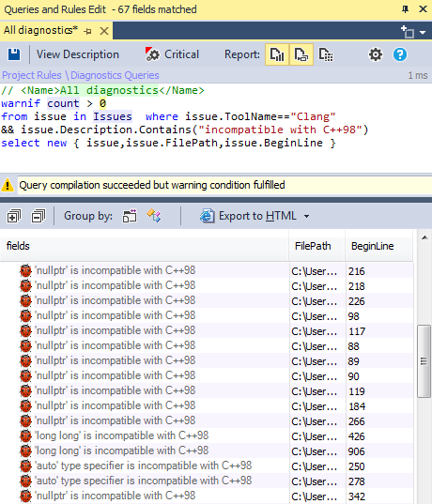The height and width of the screenshot is (504, 432).
Task: Pin the Queries and Rules Edit panel
Action: click(406, 9)
